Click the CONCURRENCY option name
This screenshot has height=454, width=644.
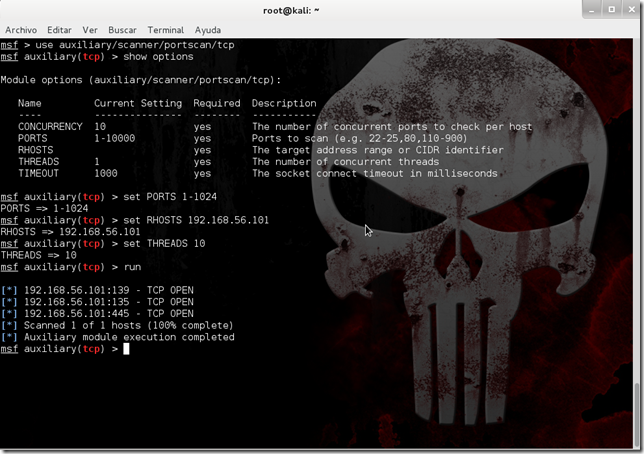point(50,127)
